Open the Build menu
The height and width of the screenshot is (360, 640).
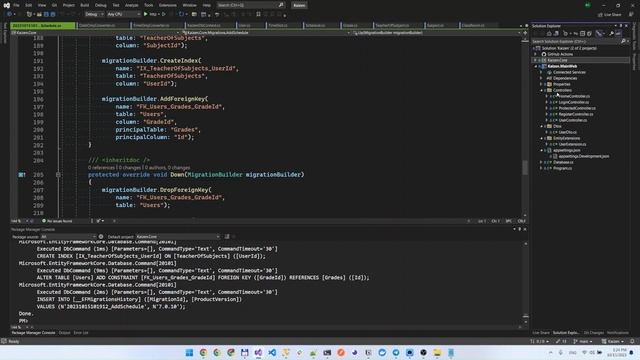click(84, 5)
